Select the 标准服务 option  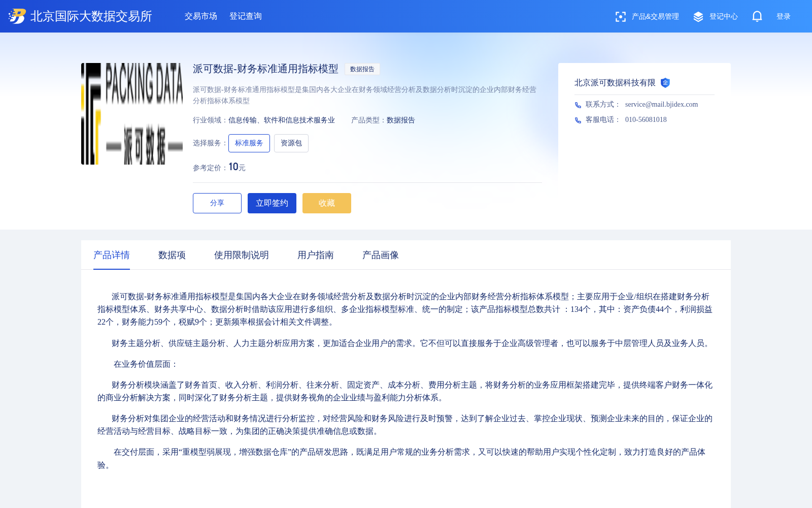249,143
